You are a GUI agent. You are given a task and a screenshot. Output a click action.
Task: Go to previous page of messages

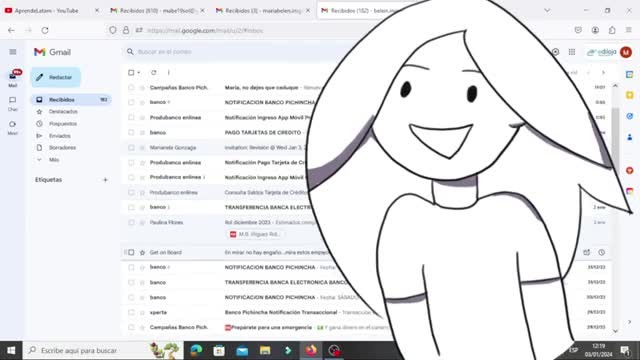click(x=589, y=73)
